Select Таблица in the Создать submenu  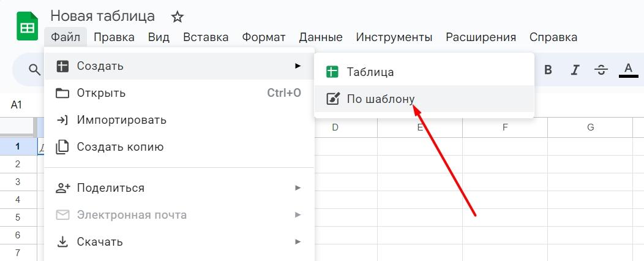pyautogui.click(x=370, y=72)
